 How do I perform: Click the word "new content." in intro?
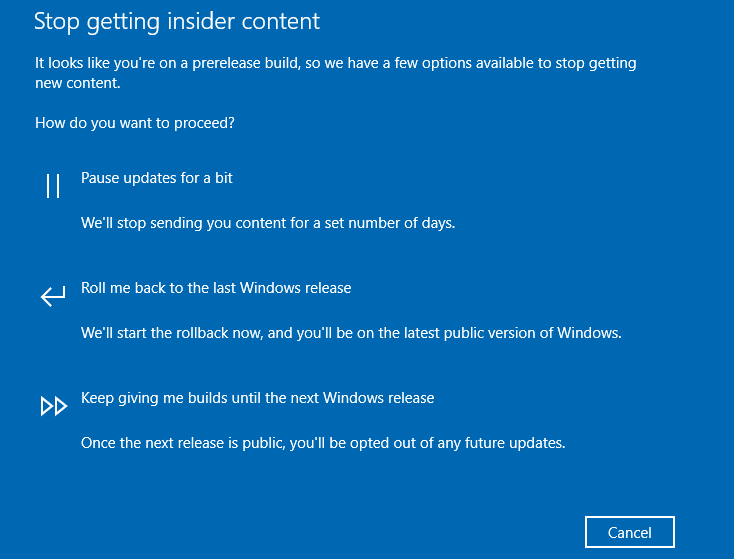point(78,83)
